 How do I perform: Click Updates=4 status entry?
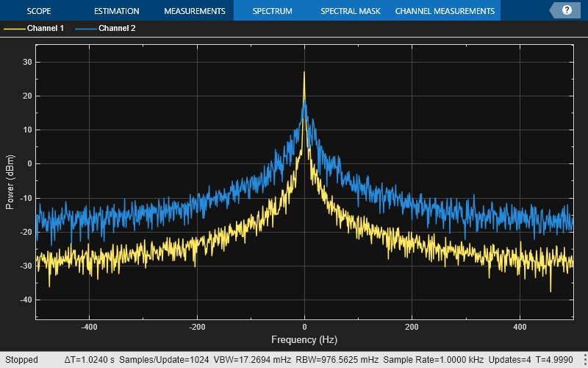tap(509, 360)
